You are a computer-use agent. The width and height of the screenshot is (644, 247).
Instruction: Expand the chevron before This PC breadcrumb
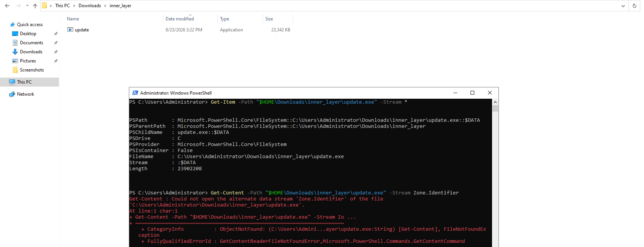click(51, 6)
